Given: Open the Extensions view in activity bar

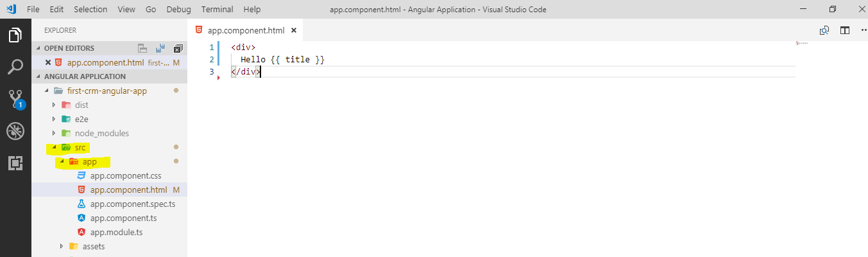Looking at the screenshot, I should (15, 163).
